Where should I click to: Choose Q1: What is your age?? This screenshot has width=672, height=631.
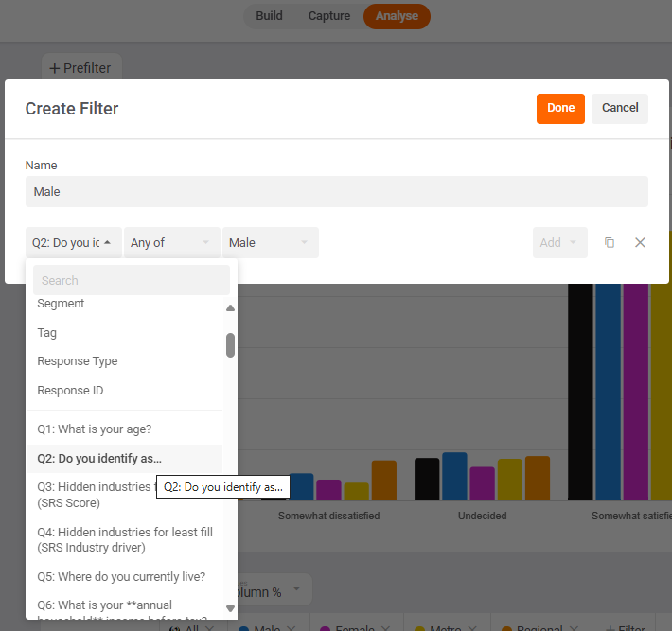coord(125,429)
